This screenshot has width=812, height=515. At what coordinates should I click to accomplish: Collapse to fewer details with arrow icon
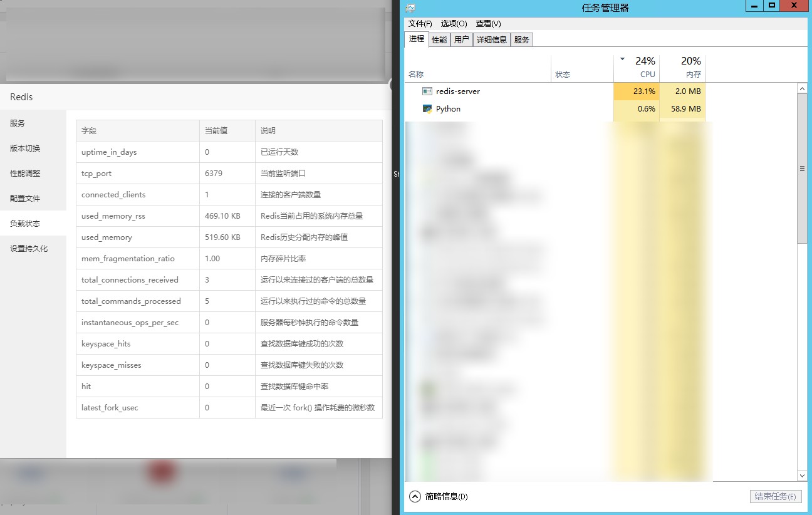coord(415,496)
